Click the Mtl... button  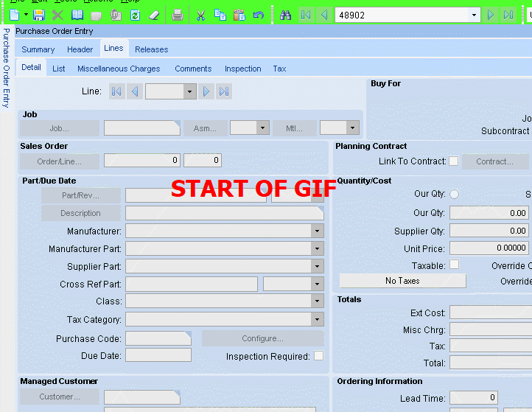tap(294, 128)
